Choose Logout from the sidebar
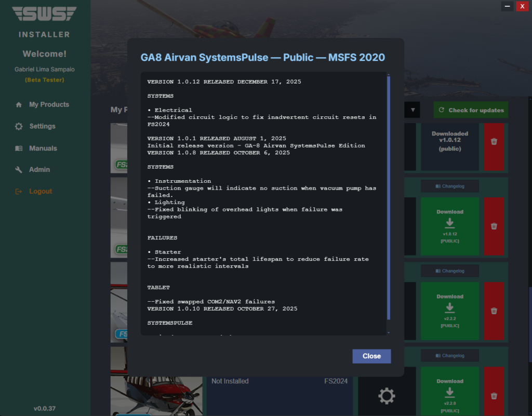Screen dimensions: 532x416 pyautogui.click(x=41, y=191)
